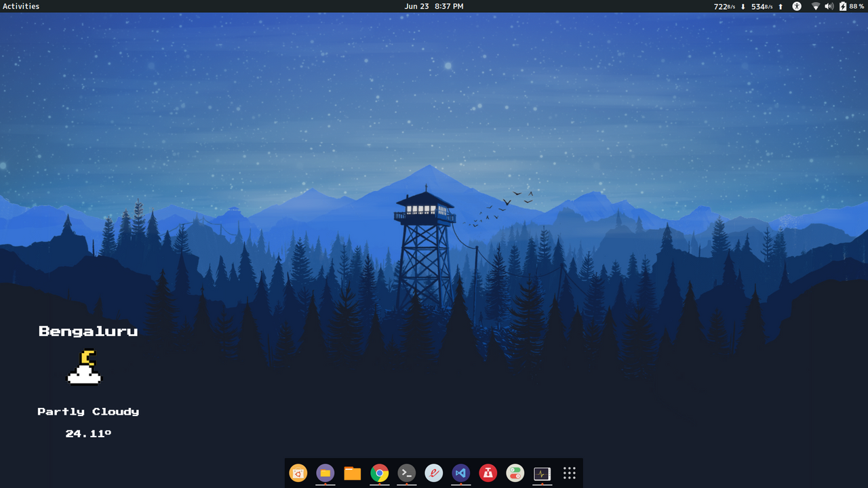Viewport: 868px width, 488px height.
Task: Click the Partly Cloudy weather label
Action: pyautogui.click(x=88, y=411)
